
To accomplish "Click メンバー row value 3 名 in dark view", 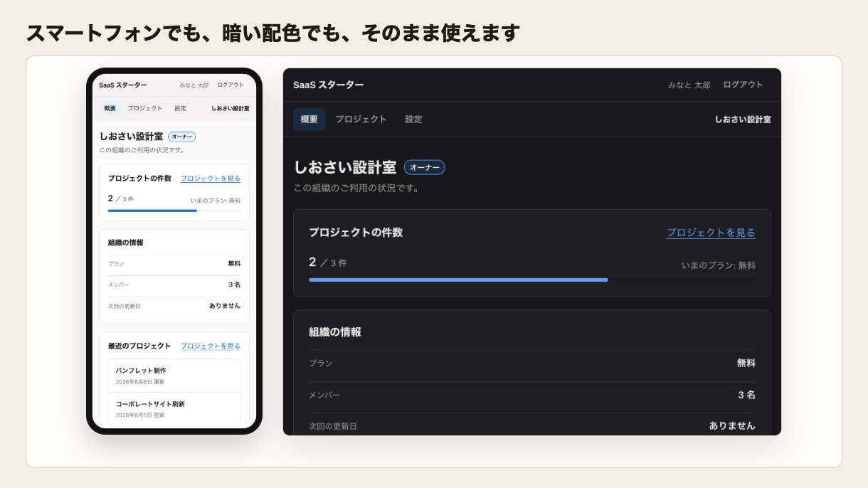I will point(746,395).
